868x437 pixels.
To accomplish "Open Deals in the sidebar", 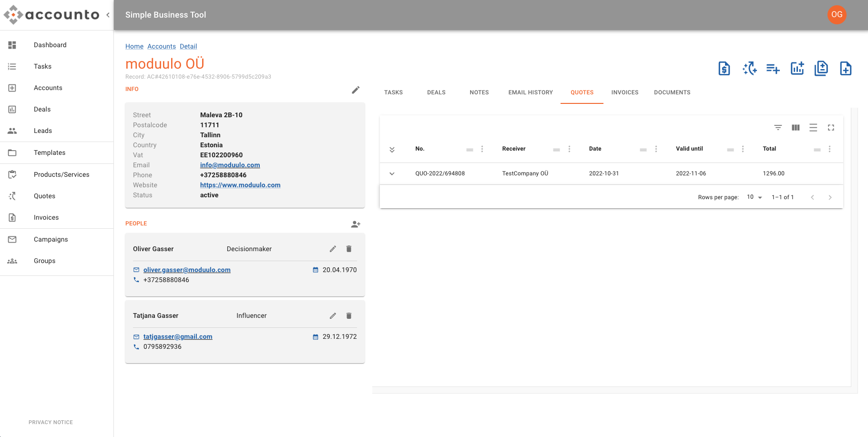I will pos(57,109).
